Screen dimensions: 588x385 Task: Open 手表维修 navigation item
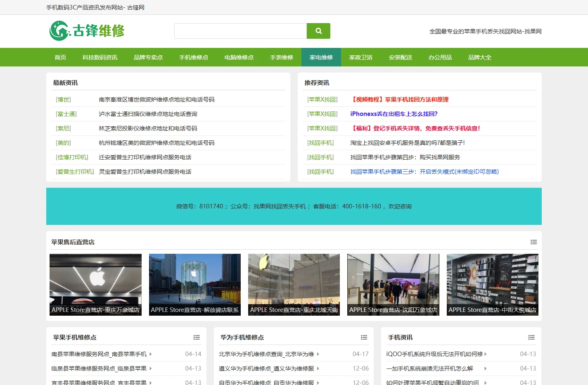tap(282, 57)
